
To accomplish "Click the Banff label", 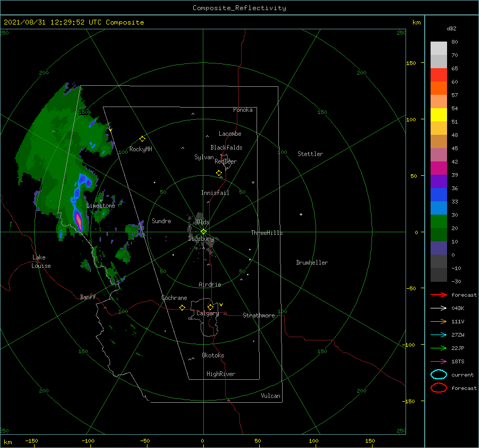I will (x=88, y=297).
